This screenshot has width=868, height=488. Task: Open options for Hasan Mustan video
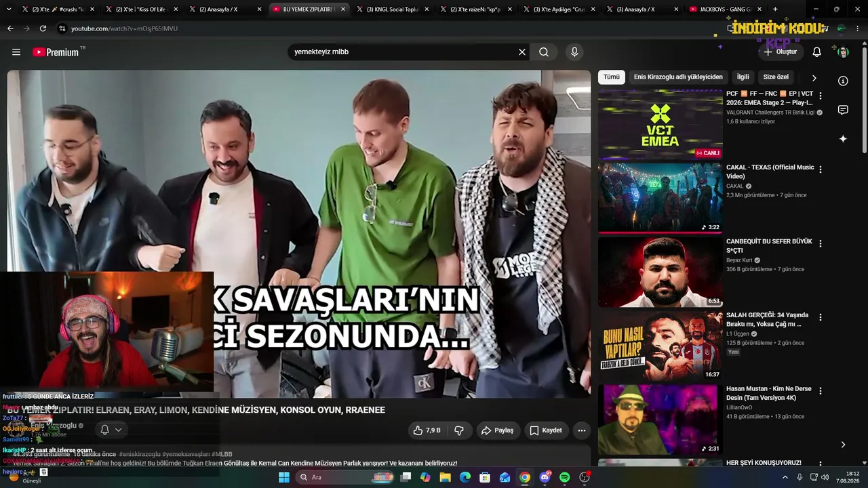click(x=821, y=391)
